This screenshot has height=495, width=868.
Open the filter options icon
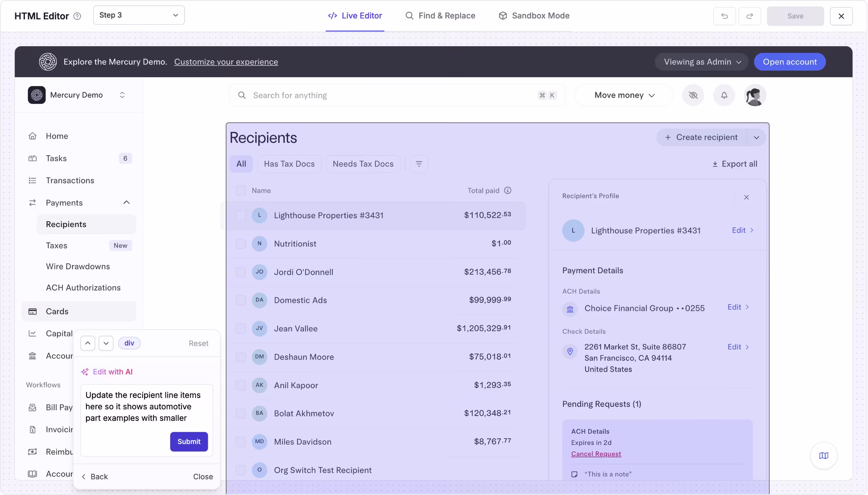tap(418, 164)
